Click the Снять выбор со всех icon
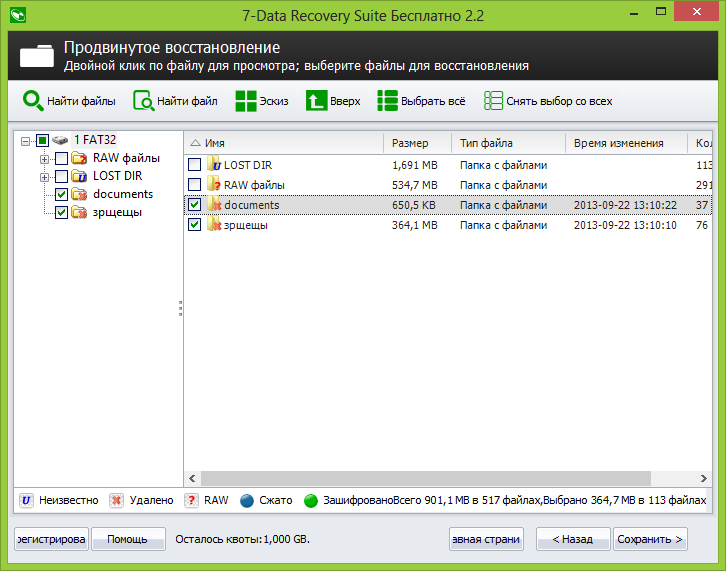726x571 pixels. 493,101
